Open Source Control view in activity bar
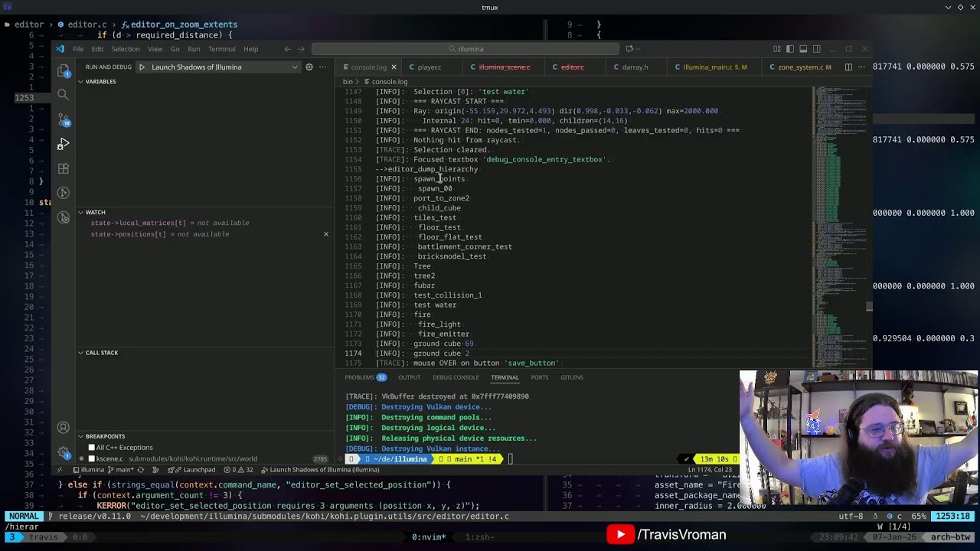This screenshot has width=980, height=551. [x=64, y=119]
